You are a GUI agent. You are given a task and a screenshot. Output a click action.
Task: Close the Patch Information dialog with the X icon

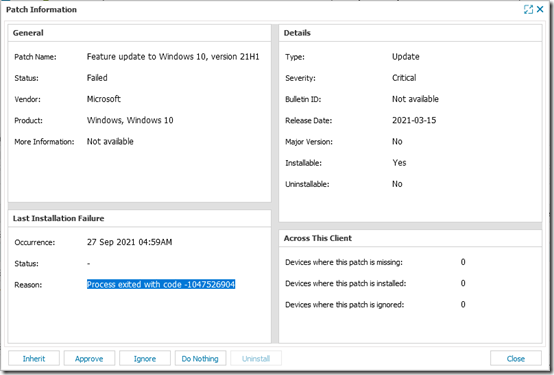[540, 9]
